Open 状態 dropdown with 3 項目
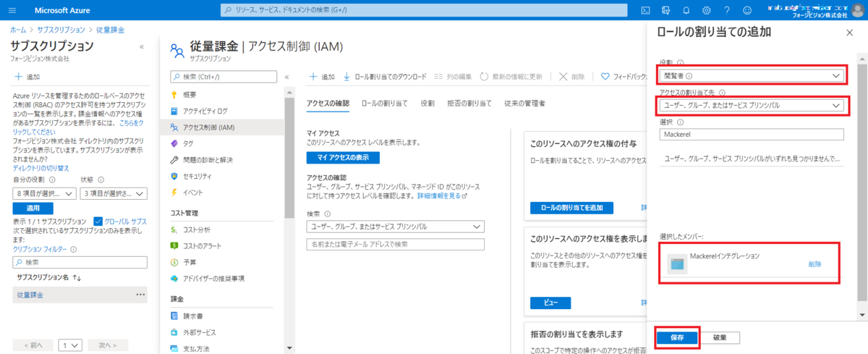Image resolution: width=868 pixels, height=354 pixels. 114,193
